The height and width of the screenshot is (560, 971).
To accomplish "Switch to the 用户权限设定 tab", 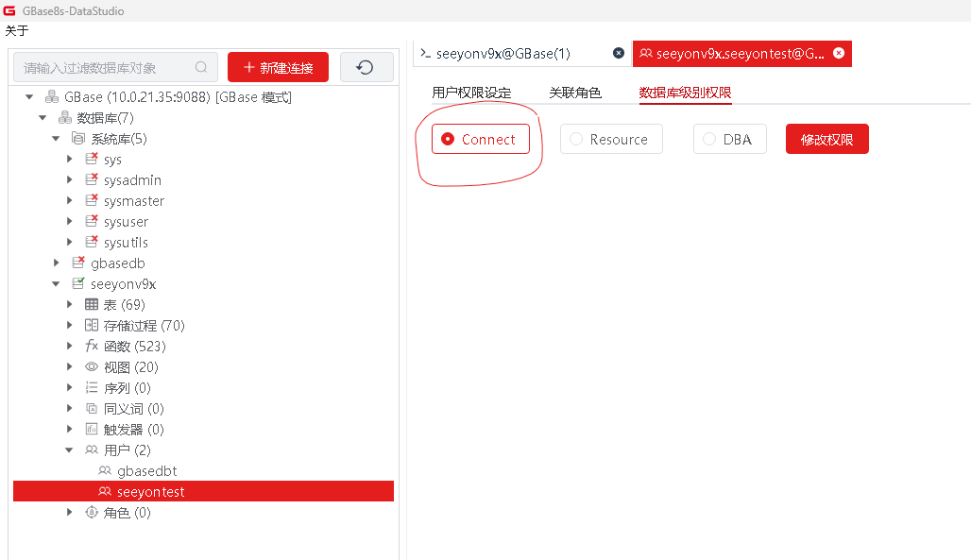I will [x=471, y=93].
